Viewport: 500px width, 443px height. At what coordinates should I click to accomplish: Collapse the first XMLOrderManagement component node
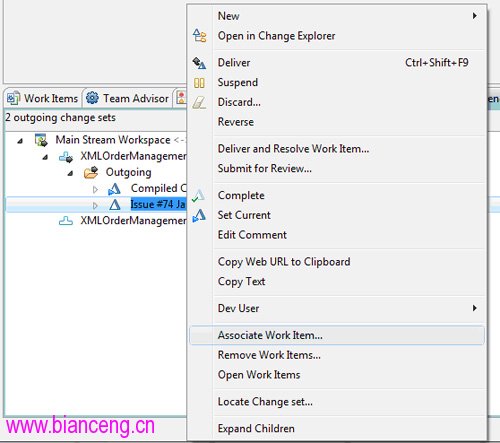coord(45,157)
